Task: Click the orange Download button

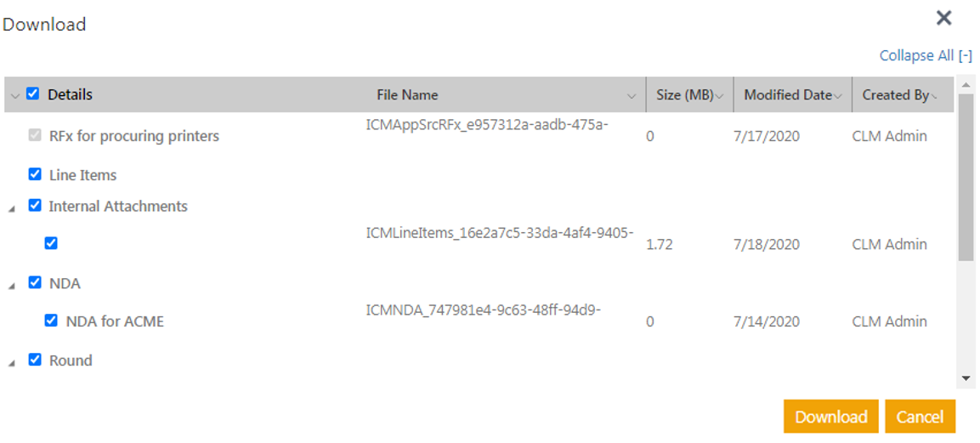Action: coord(830,417)
